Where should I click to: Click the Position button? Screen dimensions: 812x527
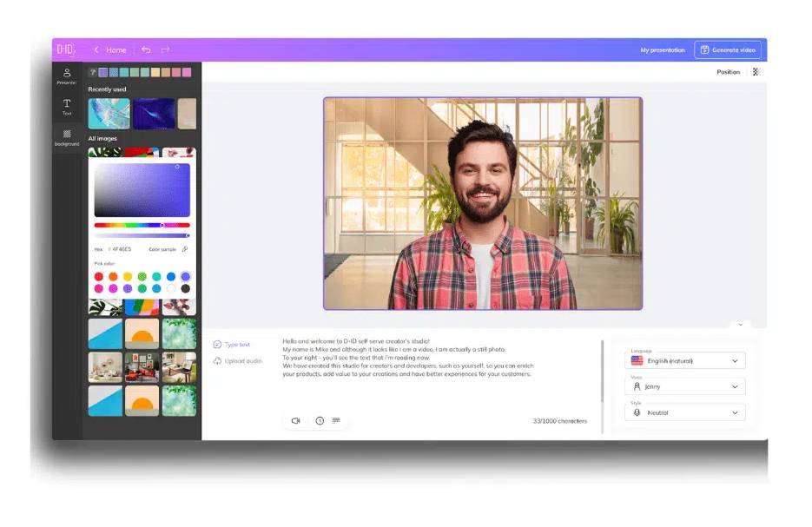click(x=728, y=72)
